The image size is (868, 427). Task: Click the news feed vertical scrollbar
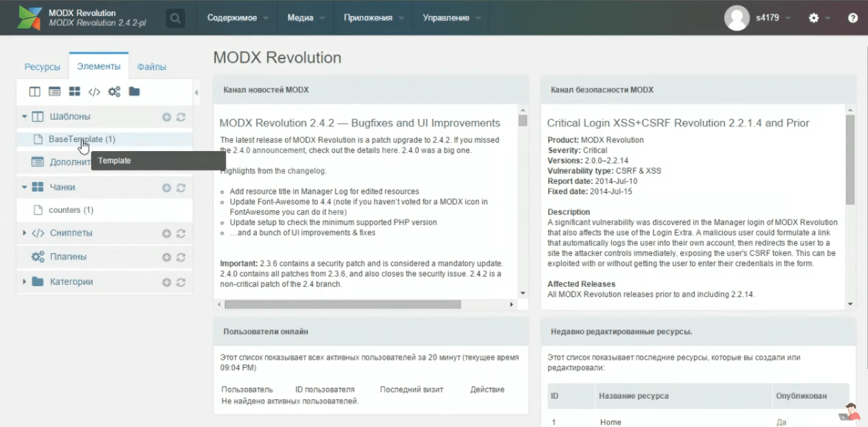pos(522,193)
